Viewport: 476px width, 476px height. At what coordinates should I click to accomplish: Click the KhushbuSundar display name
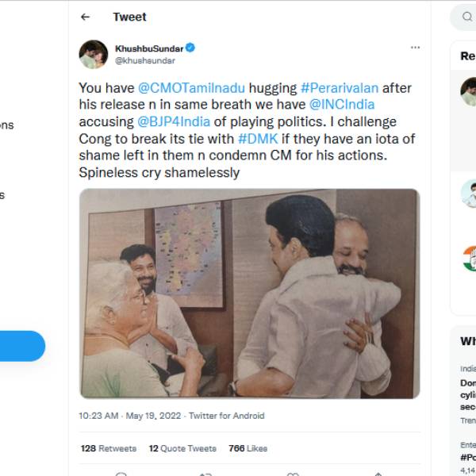pyautogui.click(x=149, y=48)
